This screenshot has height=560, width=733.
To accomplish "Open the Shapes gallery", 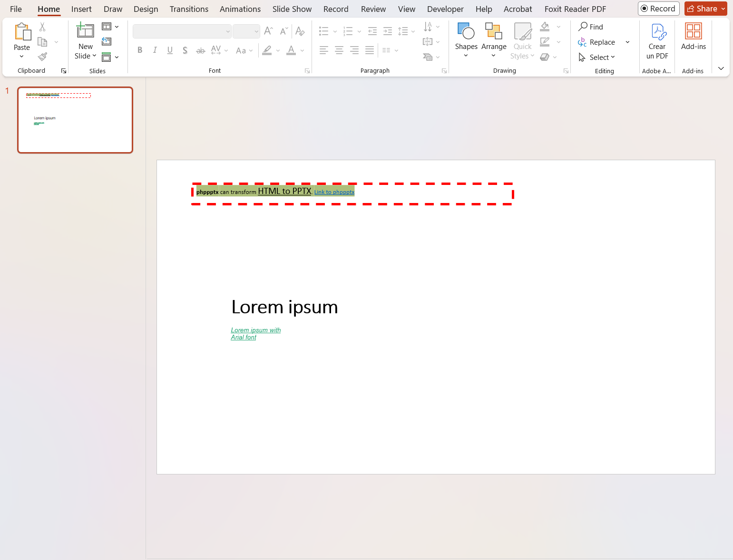I will [x=466, y=32].
